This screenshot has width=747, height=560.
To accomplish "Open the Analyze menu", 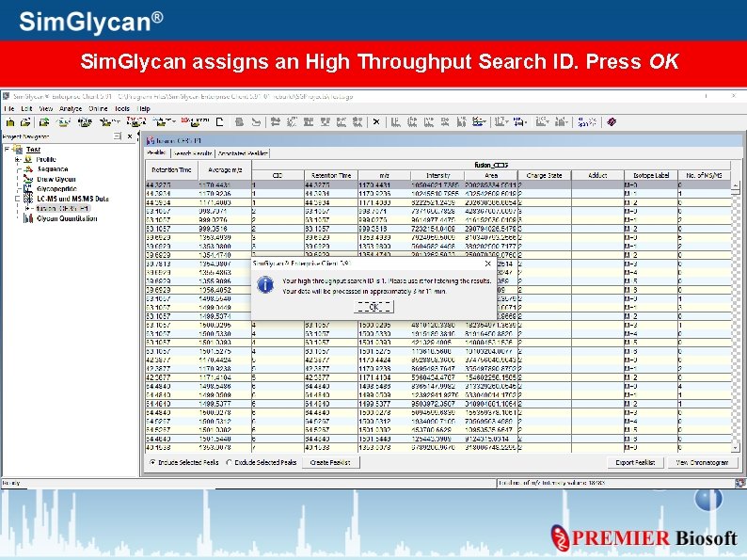I will (71, 108).
